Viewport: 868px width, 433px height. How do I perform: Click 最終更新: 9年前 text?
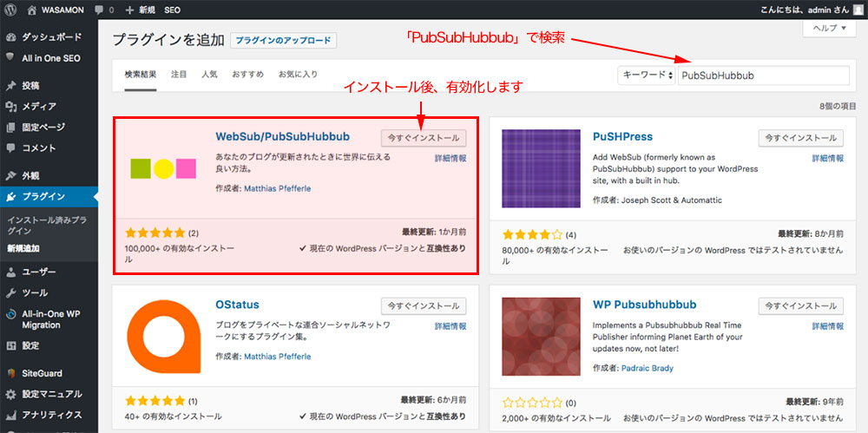[x=814, y=400]
